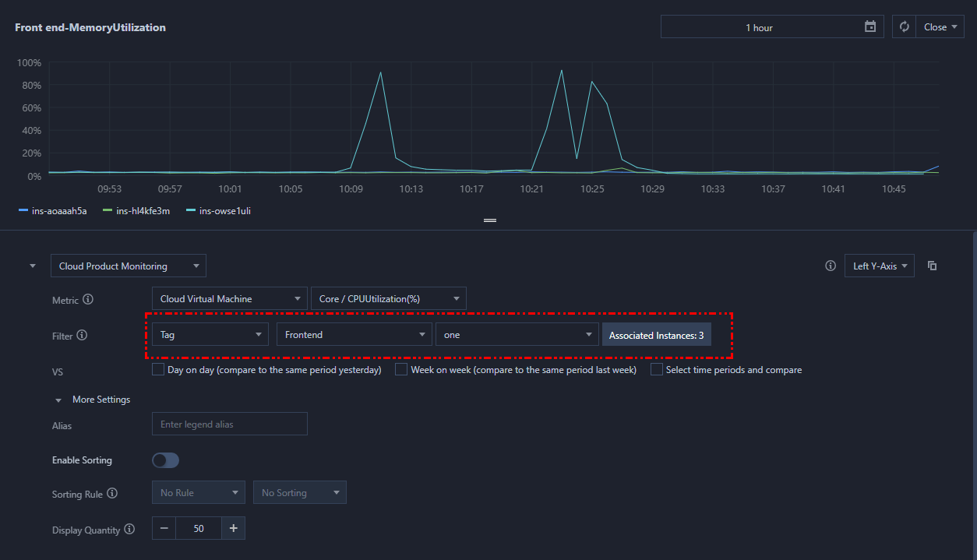Click the Enter legend alias field

point(229,424)
